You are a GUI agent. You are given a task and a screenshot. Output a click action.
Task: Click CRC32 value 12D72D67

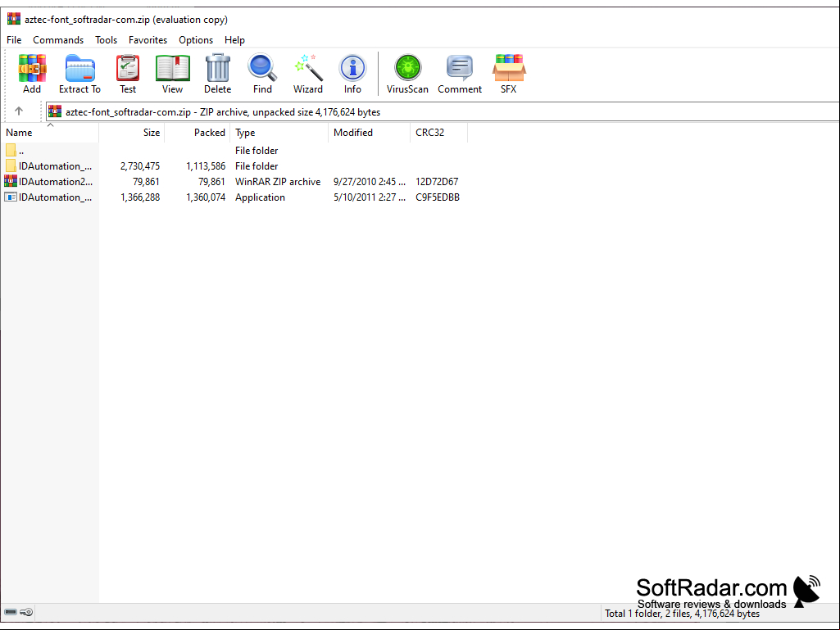(437, 182)
